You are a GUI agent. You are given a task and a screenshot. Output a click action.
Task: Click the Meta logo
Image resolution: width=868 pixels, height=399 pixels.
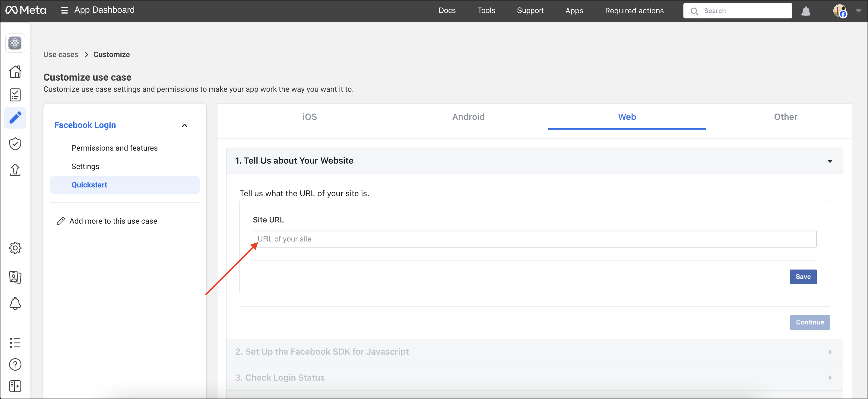(x=26, y=10)
